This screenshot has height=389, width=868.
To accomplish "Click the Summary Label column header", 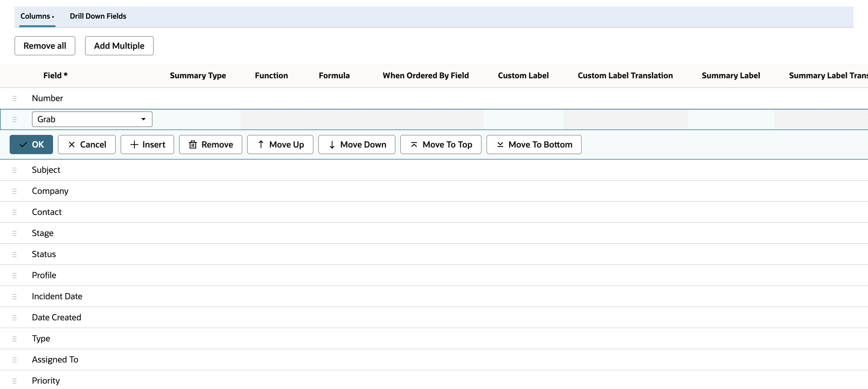I will tap(731, 75).
